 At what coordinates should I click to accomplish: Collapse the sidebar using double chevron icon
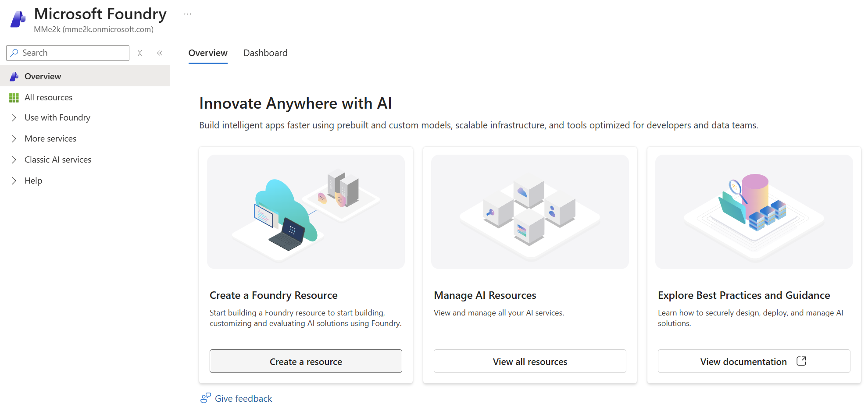(160, 53)
